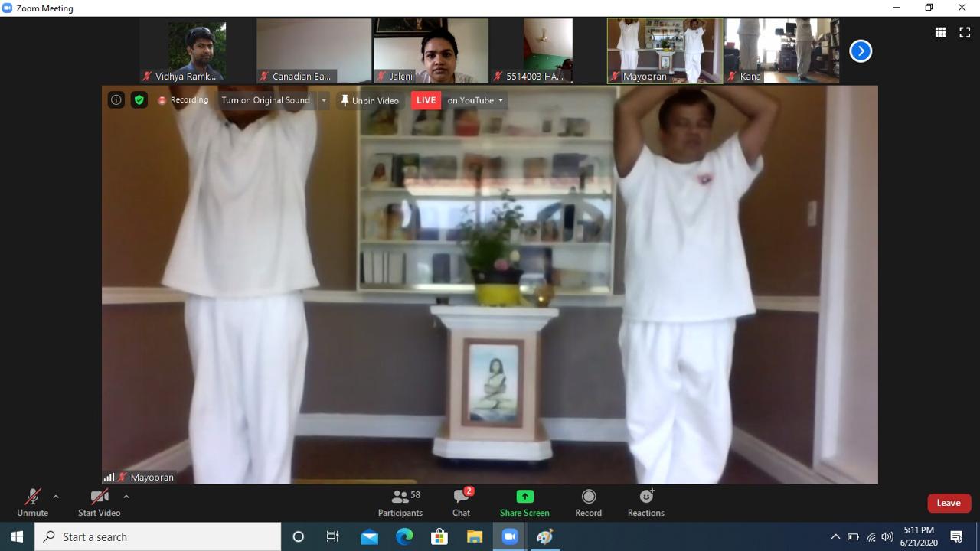Switch to gallery view grid icon
The width and height of the screenshot is (980, 551).
click(940, 32)
